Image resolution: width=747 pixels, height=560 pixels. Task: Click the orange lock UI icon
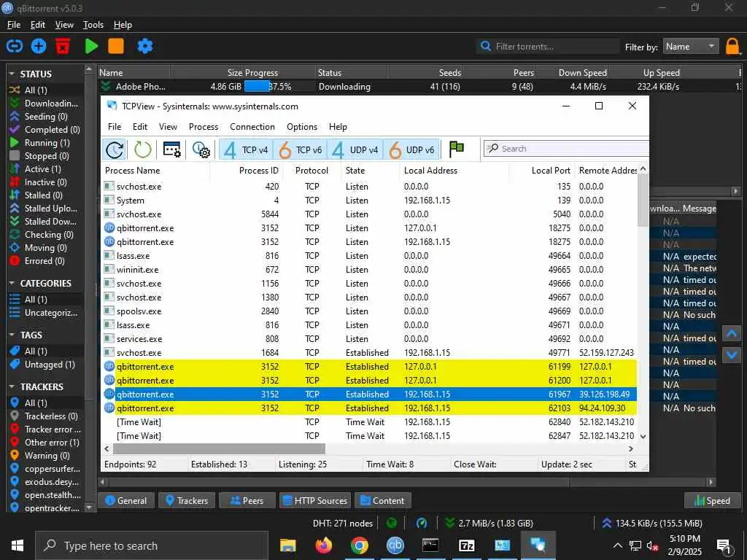(732, 47)
